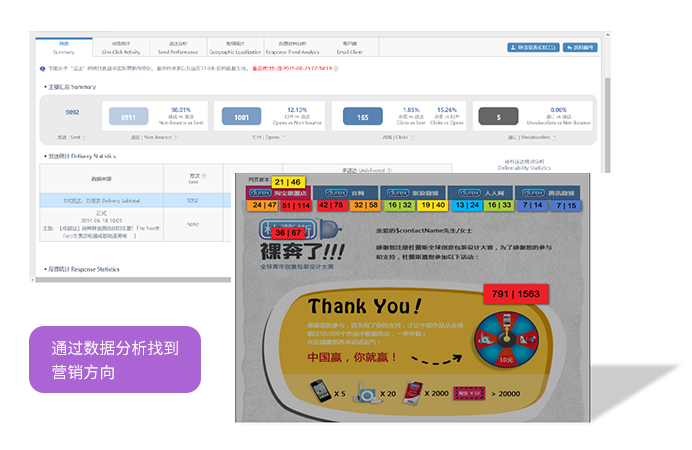Click the help icon after the red date text
Screen dimensions: 692x450
(x=336, y=69)
